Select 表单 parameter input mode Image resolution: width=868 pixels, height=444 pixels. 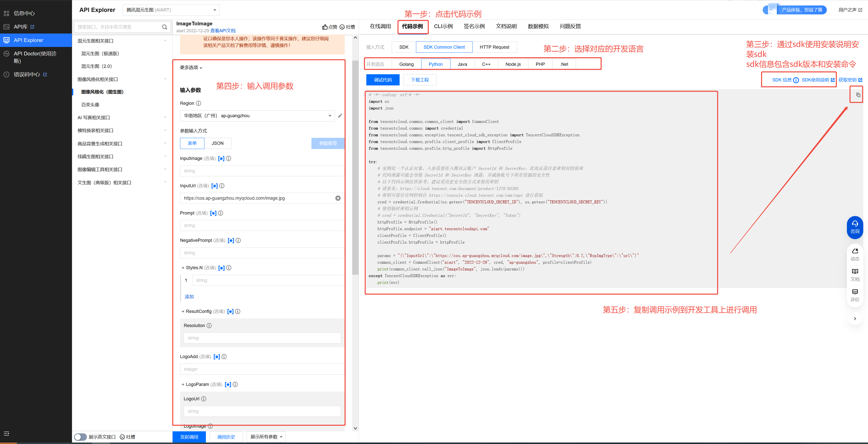pyautogui.click(x=192, y=143)
